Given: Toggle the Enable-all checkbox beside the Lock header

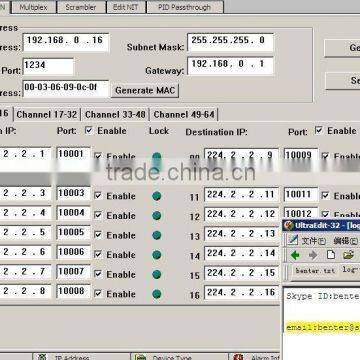Looking at the screenshot, I should click(88, 130).
